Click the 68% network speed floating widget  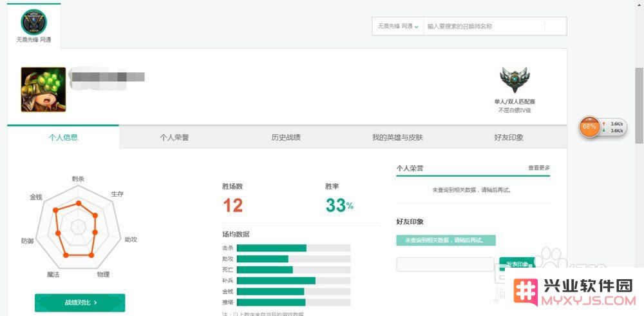pos(603,127)
